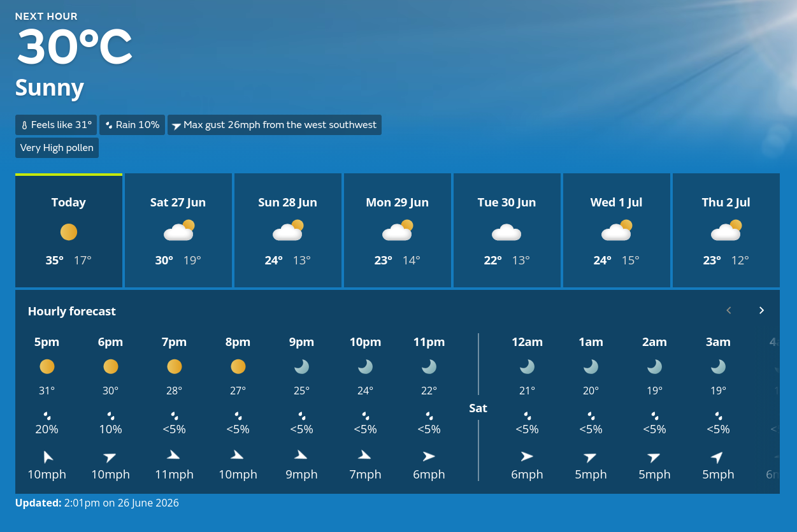This screenshot has height=532, width=797.
Task: Open the Wed 1 Jul forecast tab
Action: [x=617, y=230]
